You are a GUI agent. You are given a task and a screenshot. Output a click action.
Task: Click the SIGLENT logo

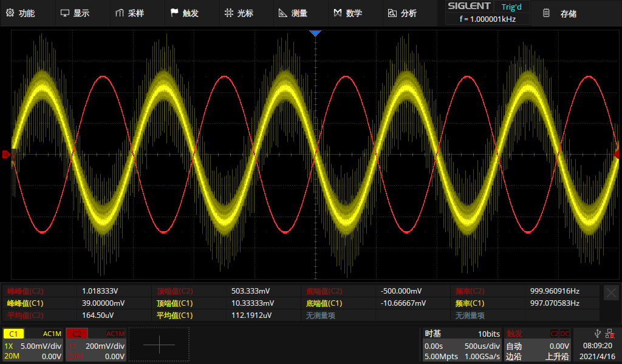(x=469, y=6)
